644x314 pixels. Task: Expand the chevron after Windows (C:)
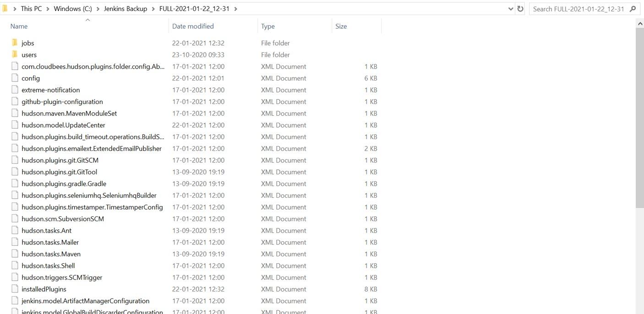98,9
